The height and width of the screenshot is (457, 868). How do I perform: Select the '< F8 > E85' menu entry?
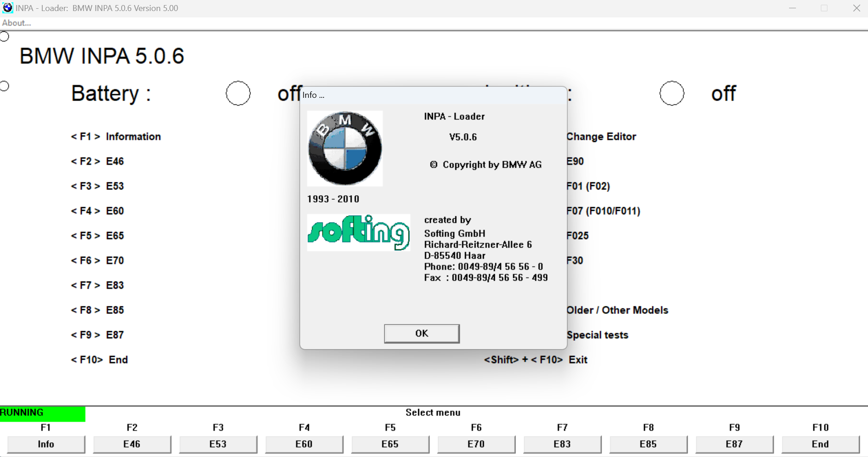[x=97, y=310]
